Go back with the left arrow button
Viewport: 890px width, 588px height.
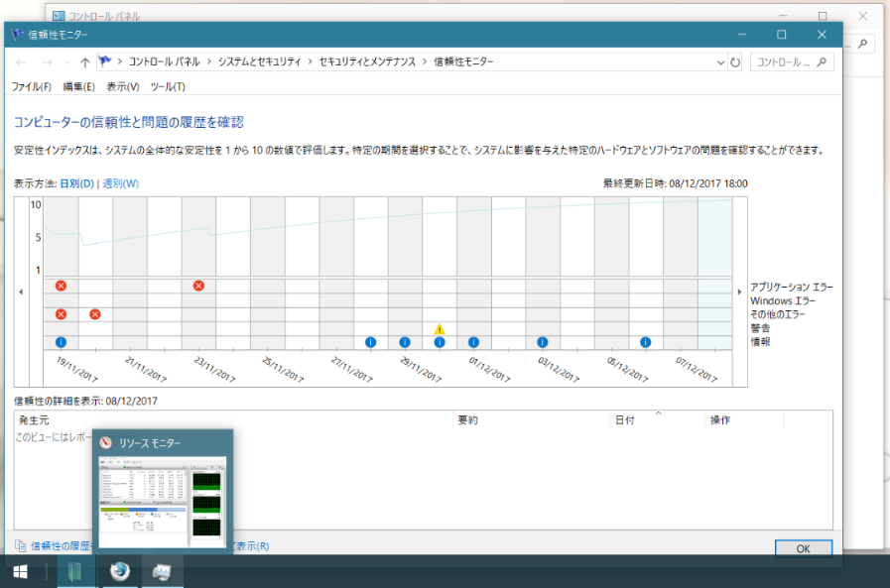pyautogui.click(x=21, y=62)
